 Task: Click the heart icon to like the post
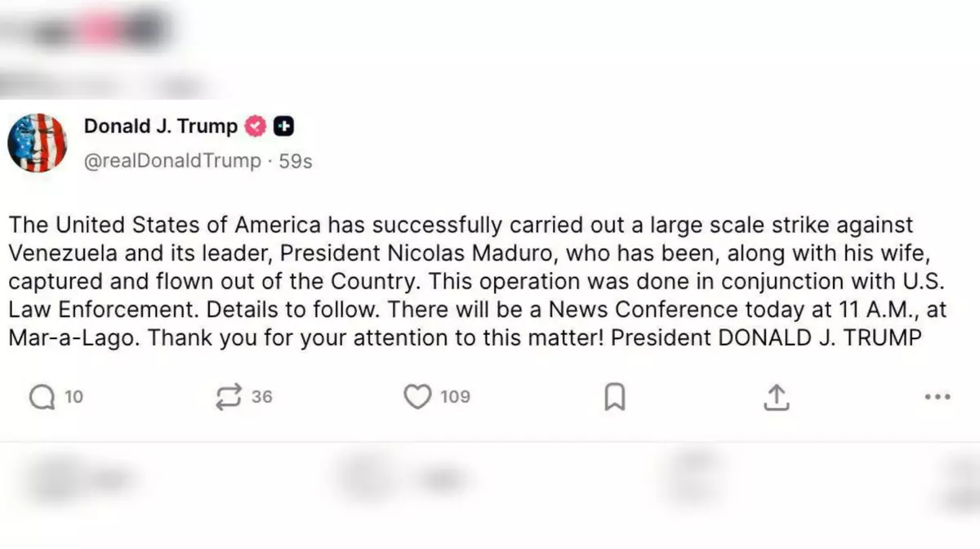[417, 396]
